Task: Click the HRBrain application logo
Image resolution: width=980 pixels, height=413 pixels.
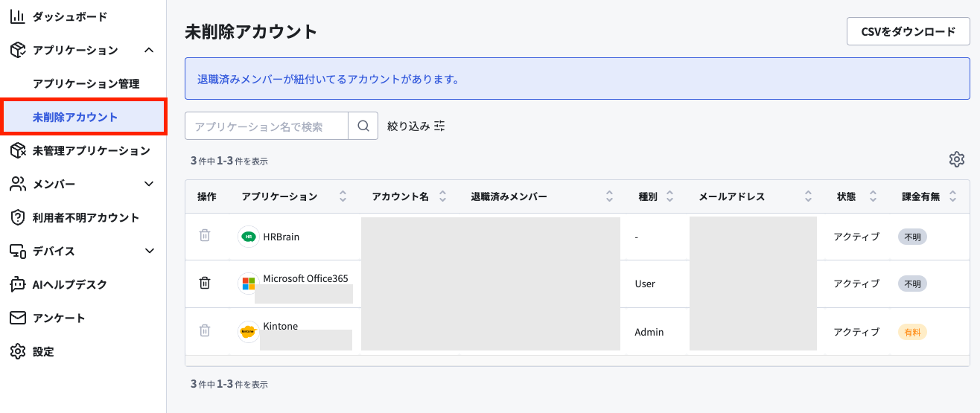Action: [x=249, y=237]
